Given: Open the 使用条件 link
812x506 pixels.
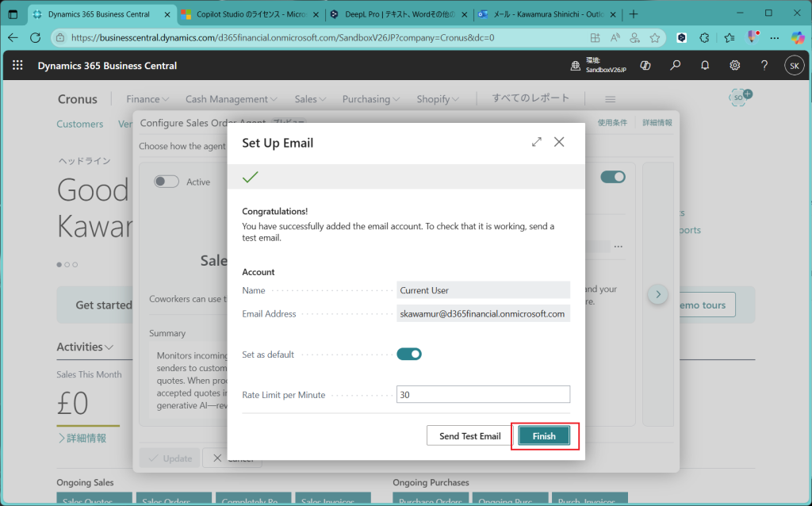Looking at the screenshot, I should click(612, 123).
